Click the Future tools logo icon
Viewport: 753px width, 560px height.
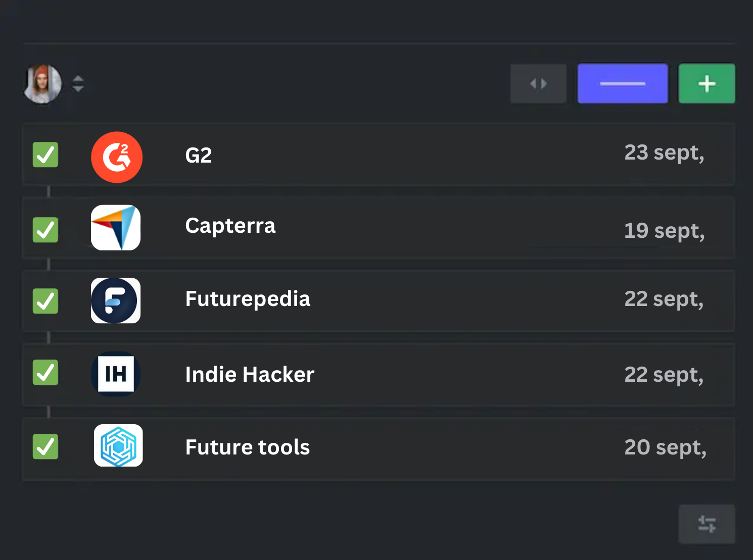tap(118, 445)
